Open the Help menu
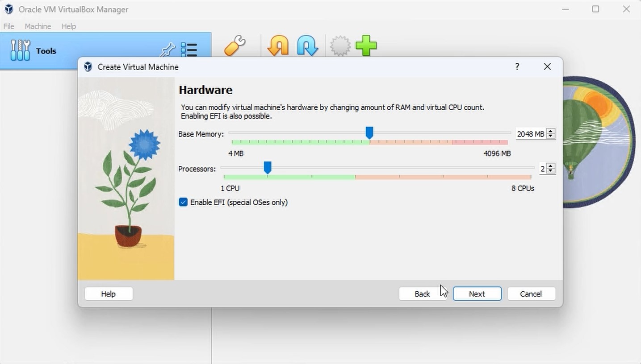Image resolution: width=641 pixels, height=364 pixels. pos(68,26)
